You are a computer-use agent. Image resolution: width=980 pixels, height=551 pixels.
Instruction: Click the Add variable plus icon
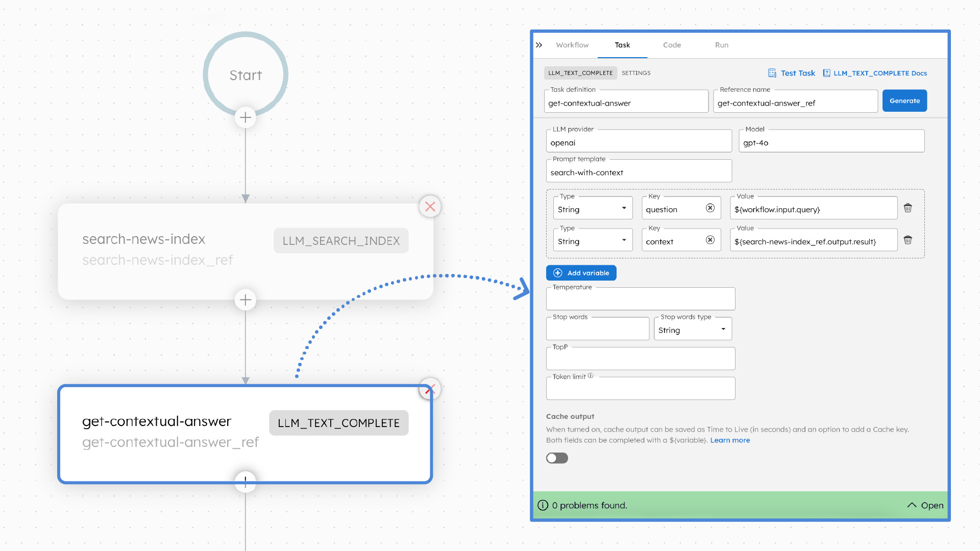coord(557,272)
